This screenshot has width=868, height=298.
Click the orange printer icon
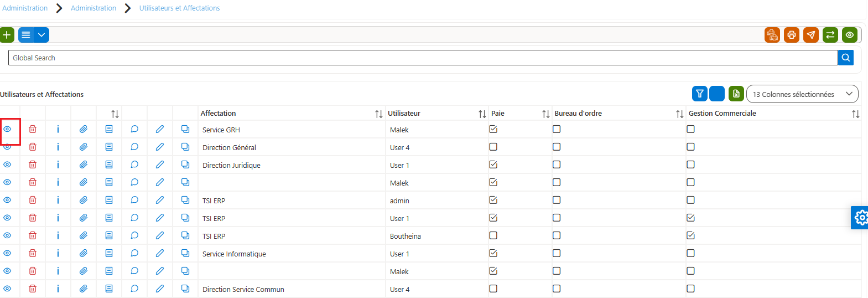click(792, 35)
